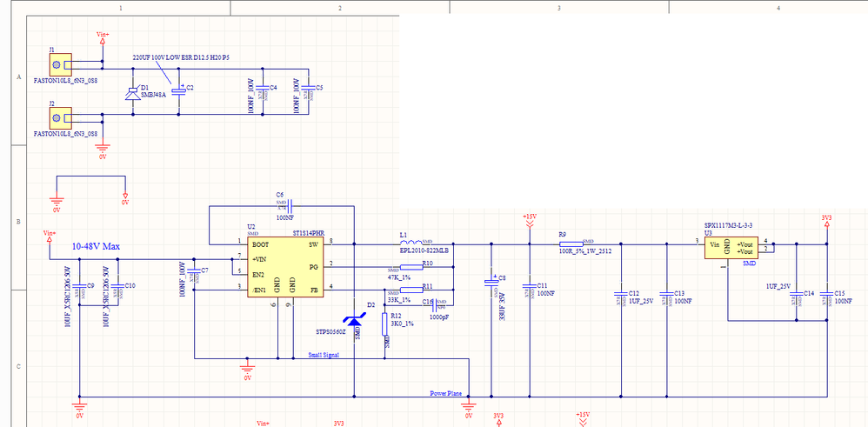Select U2 ST1S14PHR regulator body

click(x=285, y=266)
